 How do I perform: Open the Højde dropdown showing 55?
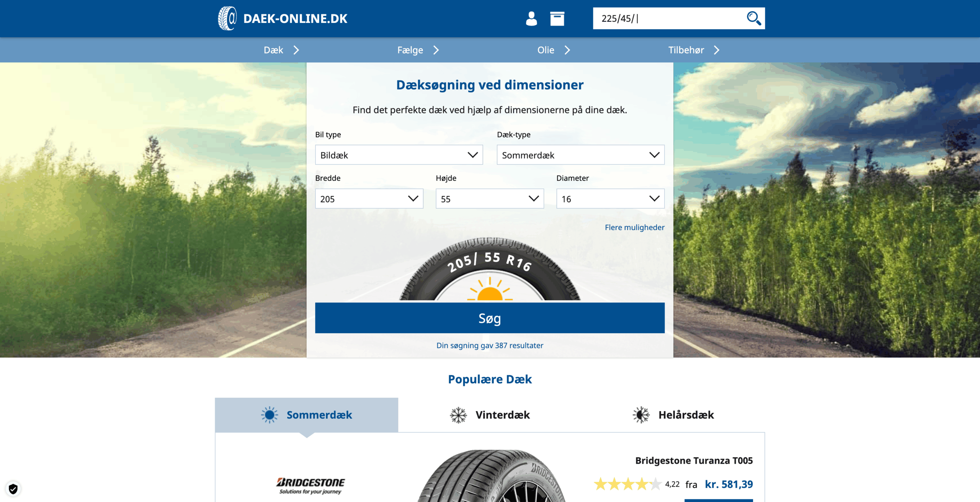tap(490, 198)
